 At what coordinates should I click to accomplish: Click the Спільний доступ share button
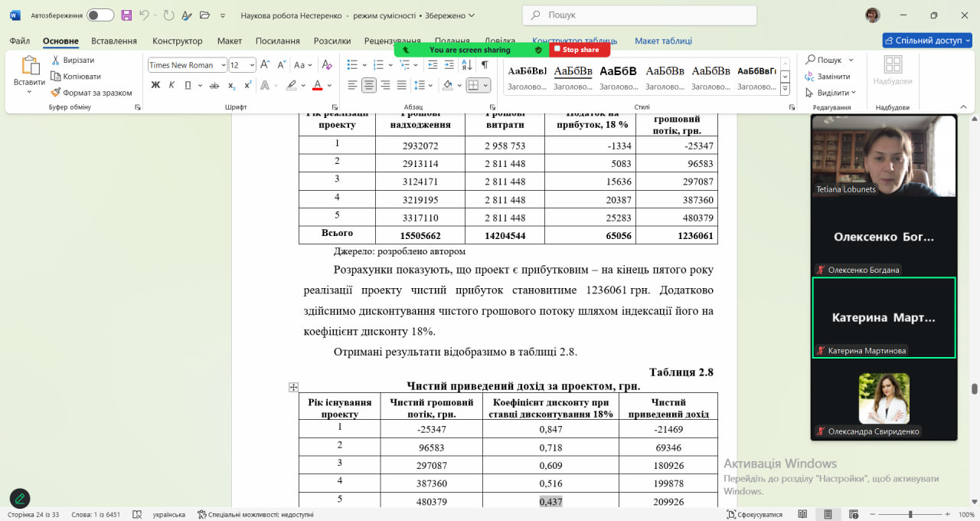pos(926,41)
